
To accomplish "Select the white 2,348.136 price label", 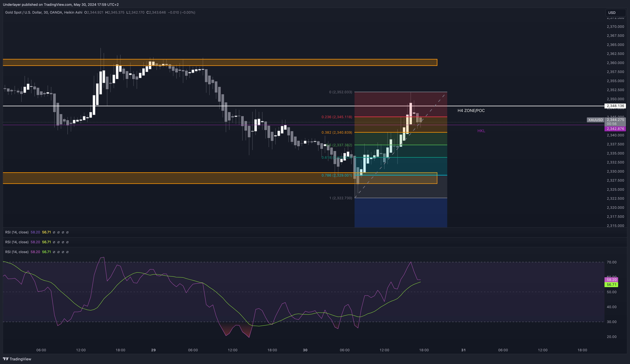I will 615,106.
